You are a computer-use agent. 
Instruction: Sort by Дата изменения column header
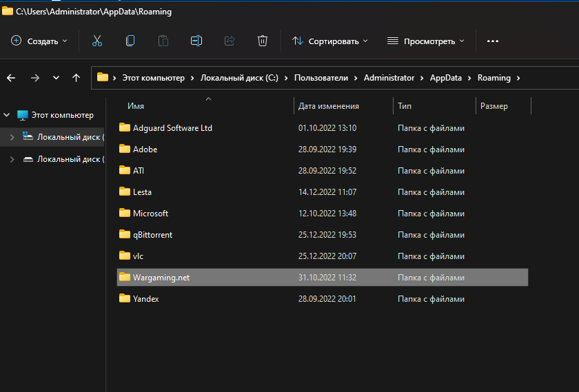pyautogui.click(x=329, y=106)
